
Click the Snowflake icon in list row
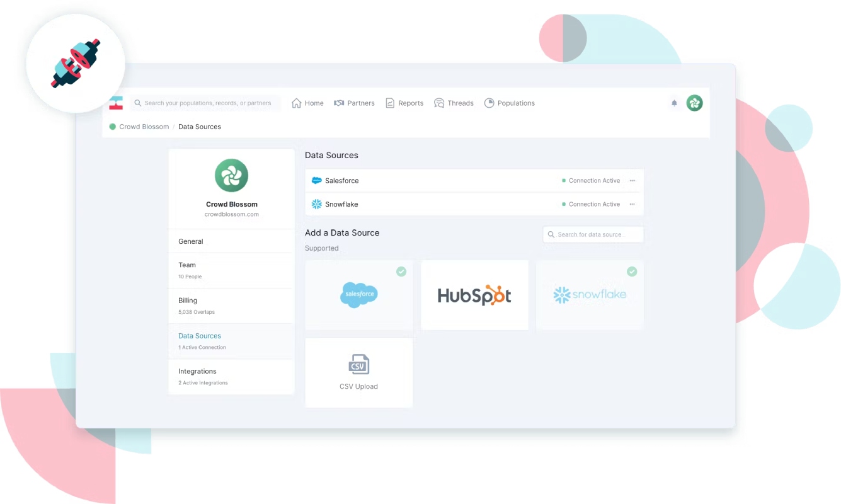click(x=317, y=204)
